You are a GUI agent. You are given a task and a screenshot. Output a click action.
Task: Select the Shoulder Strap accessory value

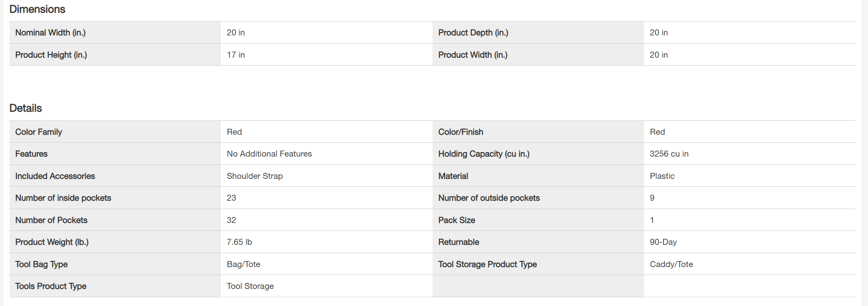[255, 176]
